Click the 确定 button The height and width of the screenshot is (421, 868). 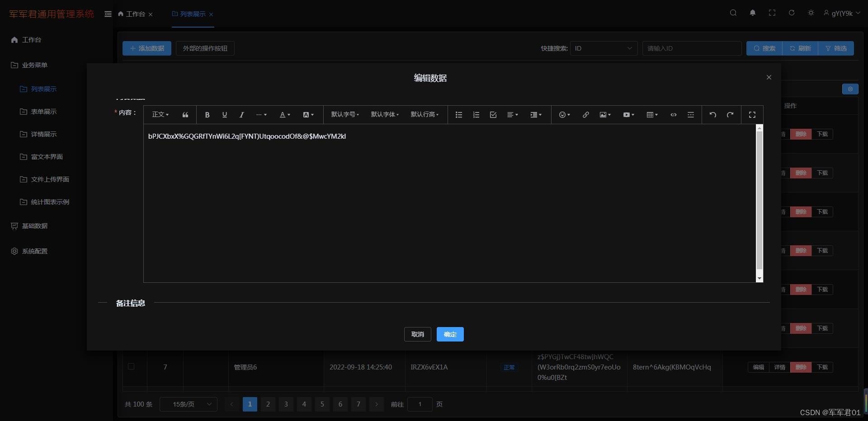450,334
